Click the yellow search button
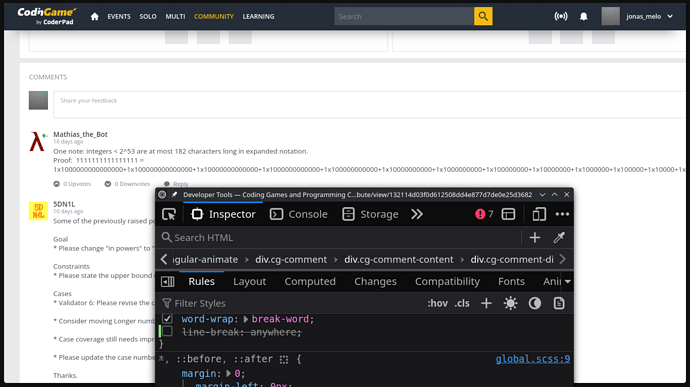 483,16
